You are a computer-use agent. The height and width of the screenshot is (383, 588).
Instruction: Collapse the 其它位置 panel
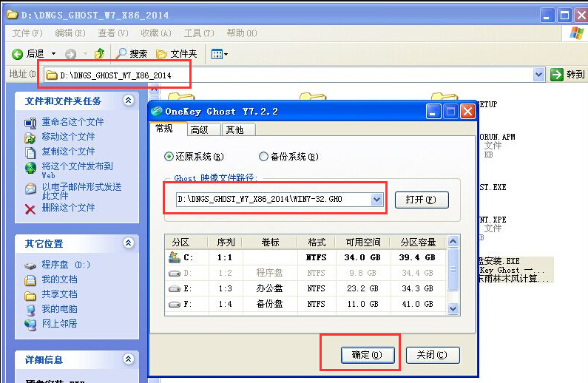[128, 243]
